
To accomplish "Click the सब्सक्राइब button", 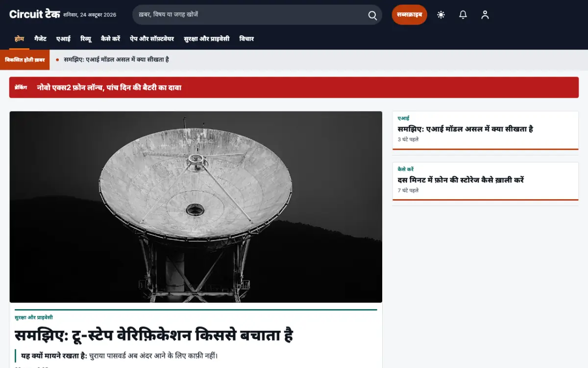I will click(x=410, y=15).
